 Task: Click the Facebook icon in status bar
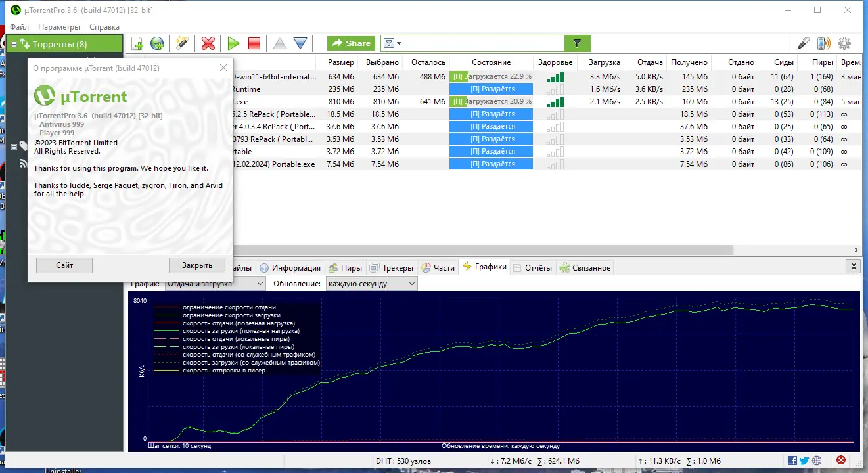[792, 461]
